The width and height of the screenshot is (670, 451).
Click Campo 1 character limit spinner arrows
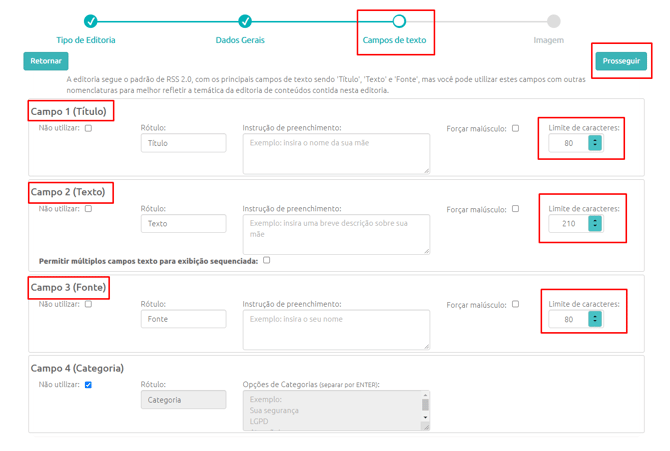point(595,143)
